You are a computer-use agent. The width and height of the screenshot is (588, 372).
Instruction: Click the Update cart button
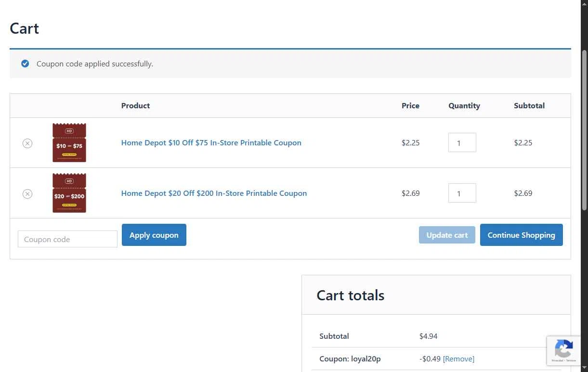(x=447, y=235)
